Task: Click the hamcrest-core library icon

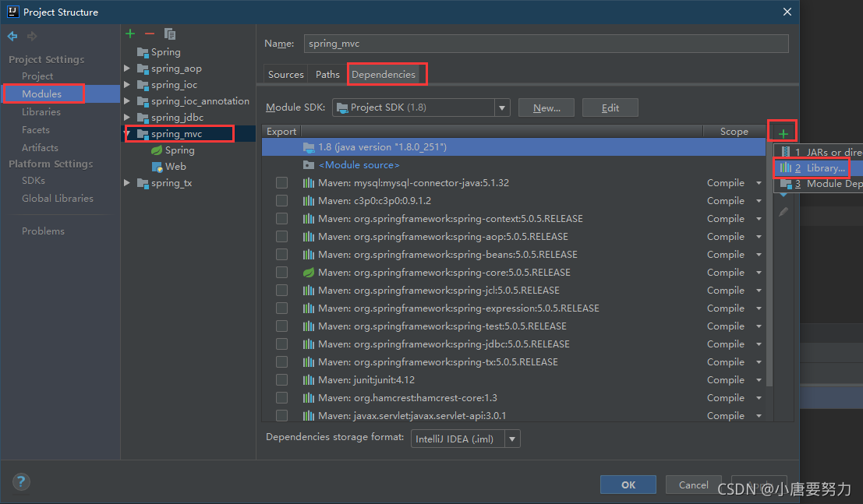Action: coord(309,398)
